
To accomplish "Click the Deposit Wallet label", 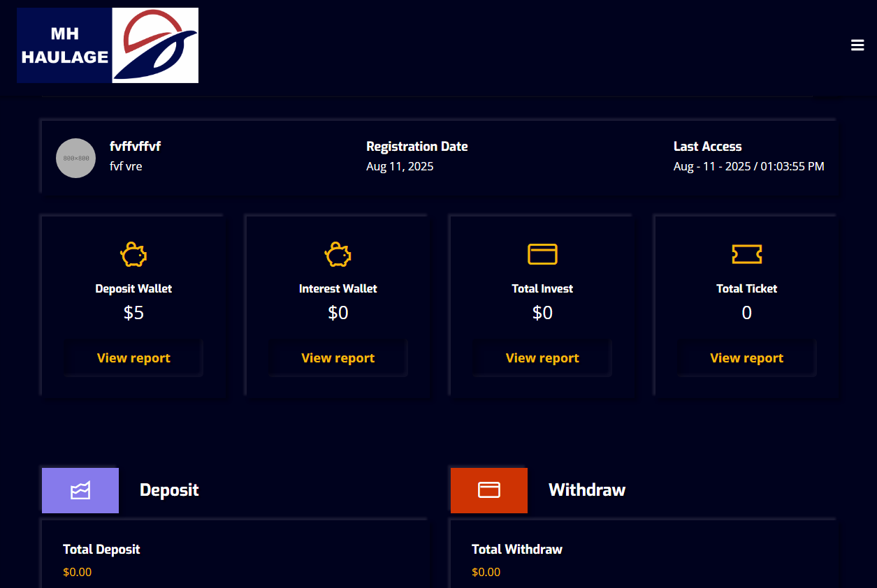I will tap(133, 288).
